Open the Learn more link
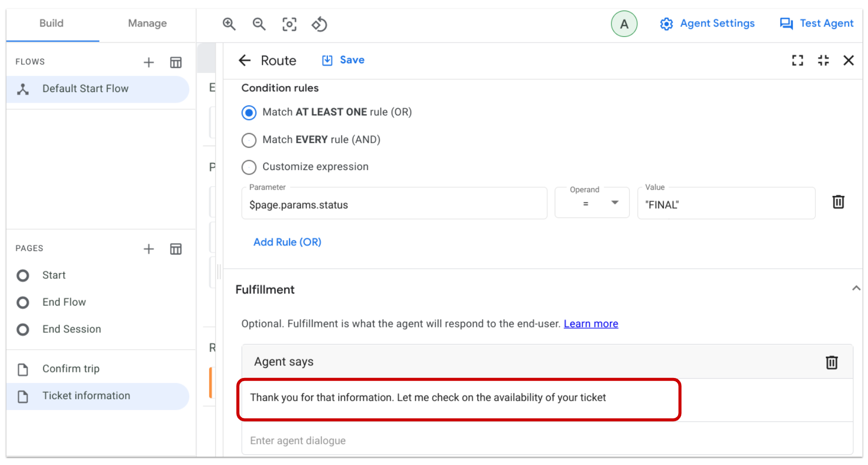 click(590, 323)
